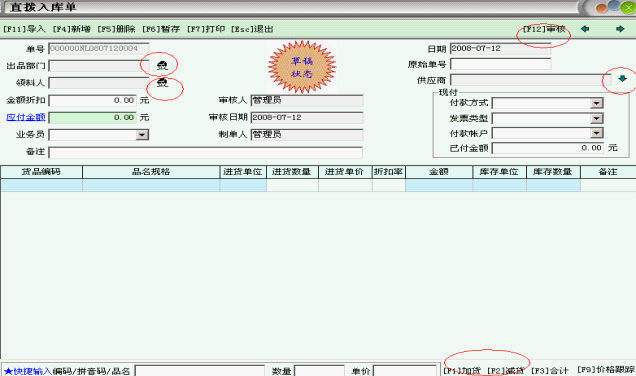
Task: Click the 原始单号 input field
Action: 501,64
